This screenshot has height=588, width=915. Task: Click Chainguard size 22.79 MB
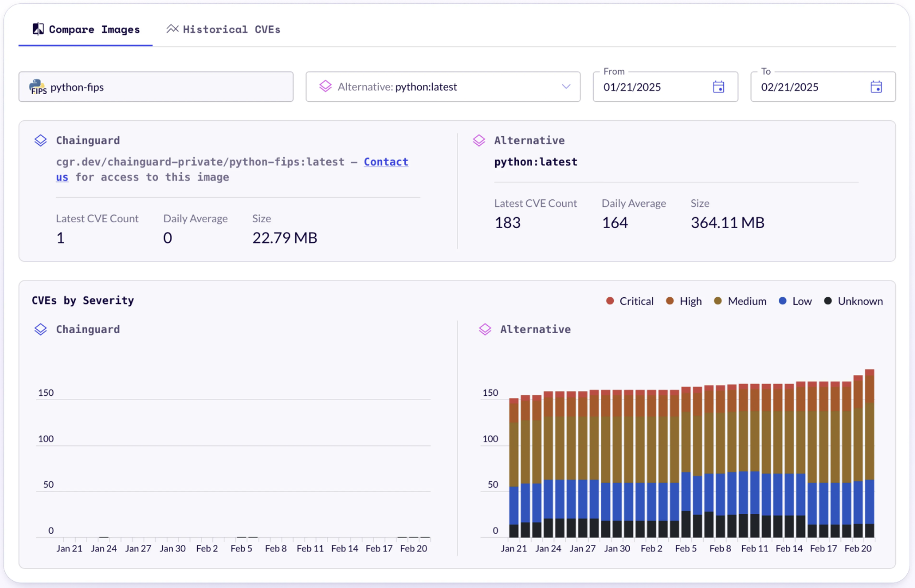coord(285,238)
